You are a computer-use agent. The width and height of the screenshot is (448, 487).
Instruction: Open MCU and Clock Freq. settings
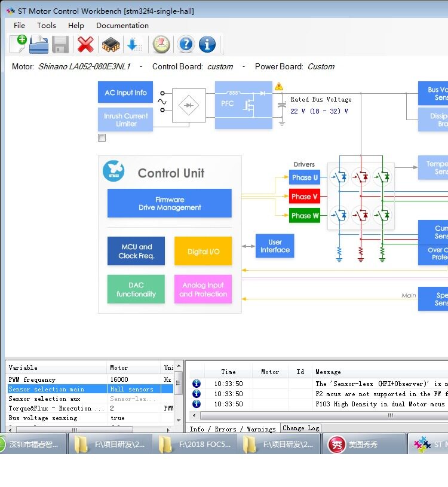pos(136,251)
